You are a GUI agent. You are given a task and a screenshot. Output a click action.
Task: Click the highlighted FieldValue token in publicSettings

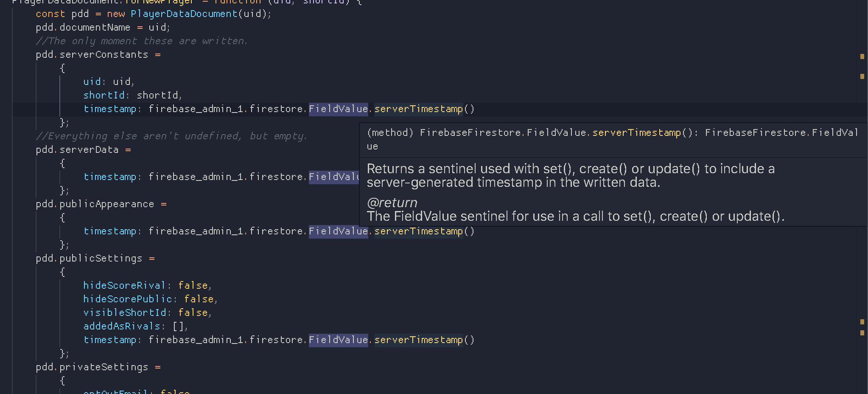coord(338,340)
